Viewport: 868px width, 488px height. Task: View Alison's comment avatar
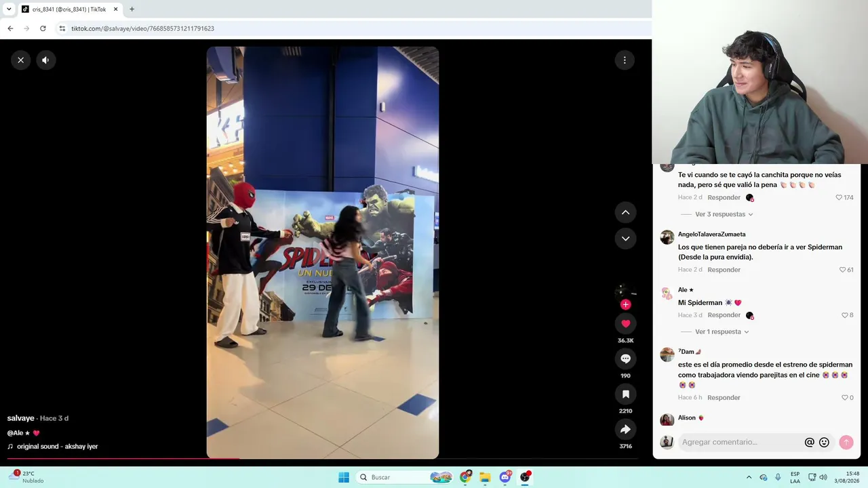(667, 420)
